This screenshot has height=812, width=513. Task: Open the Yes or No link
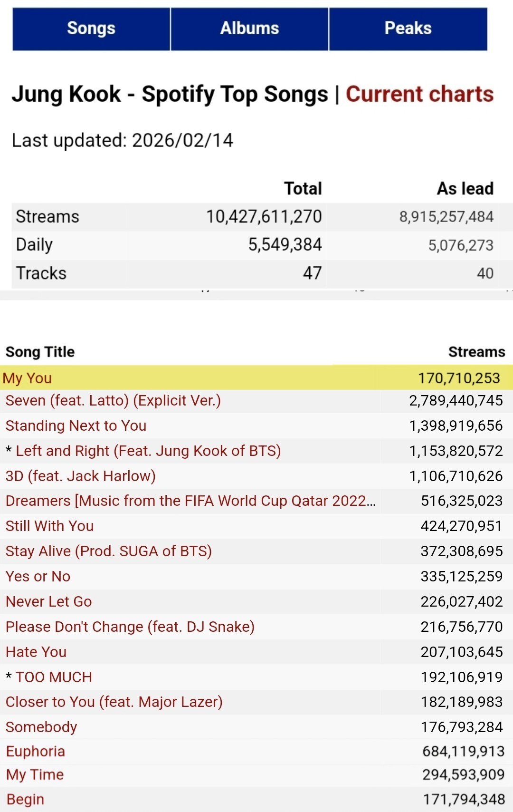tap(38, 576)
